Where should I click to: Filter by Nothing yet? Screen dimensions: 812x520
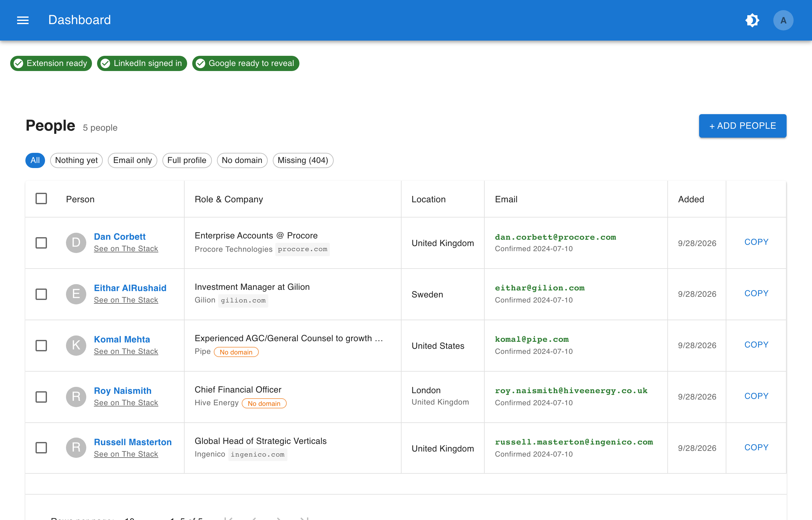coord(76,160)
